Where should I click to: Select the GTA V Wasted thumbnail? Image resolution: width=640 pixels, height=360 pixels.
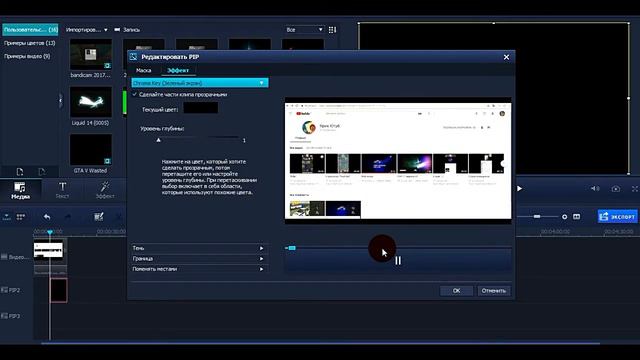[x=91, y=150]
